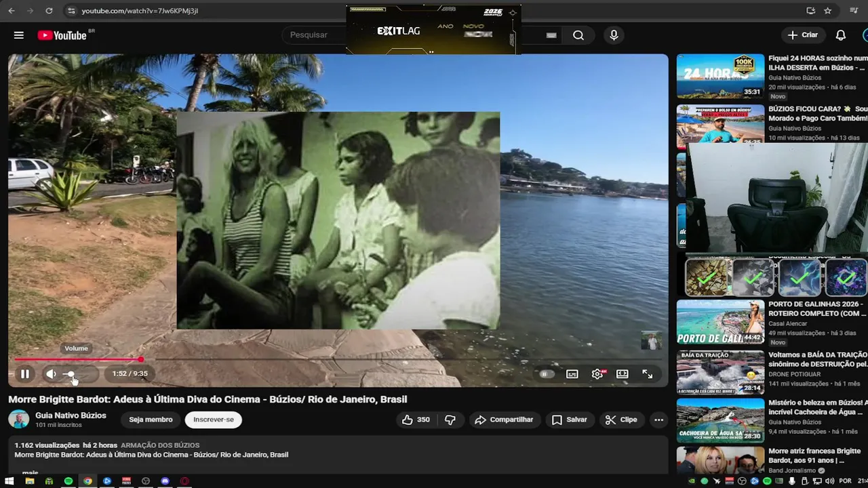868x488 pixels.
Task: Click Band Jornalismo channel name
Action: 792,470
